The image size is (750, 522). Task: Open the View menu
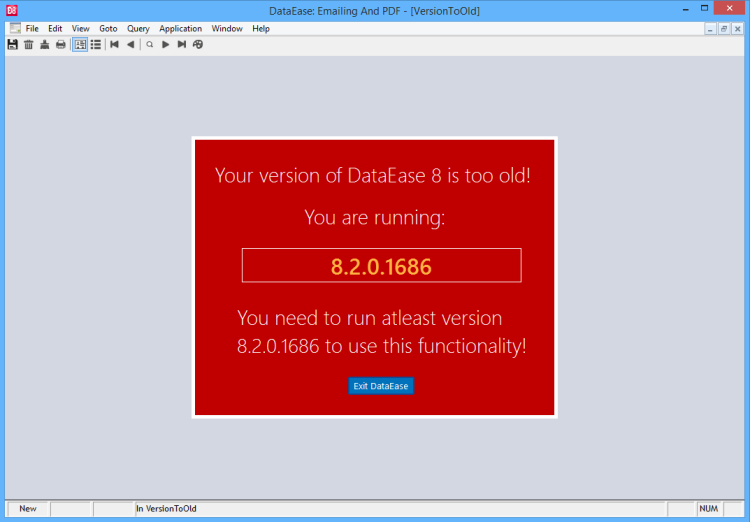(x=80, y=29)
